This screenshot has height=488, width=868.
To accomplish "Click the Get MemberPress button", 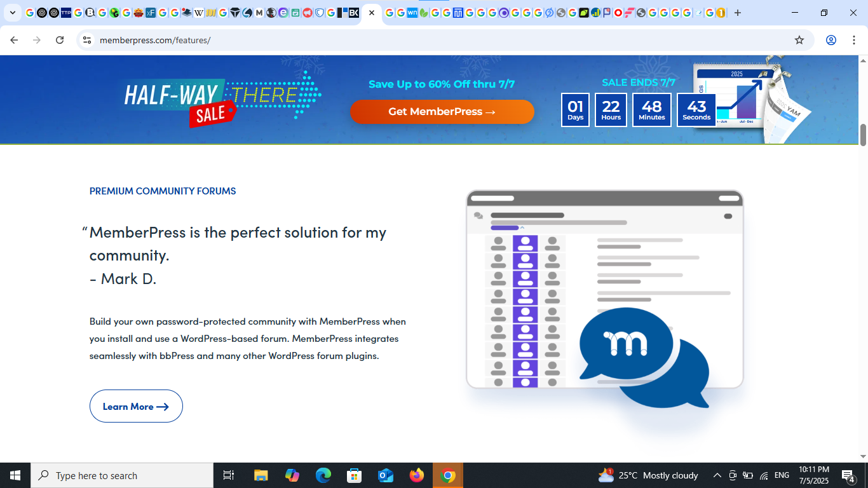I will point(442,112).
